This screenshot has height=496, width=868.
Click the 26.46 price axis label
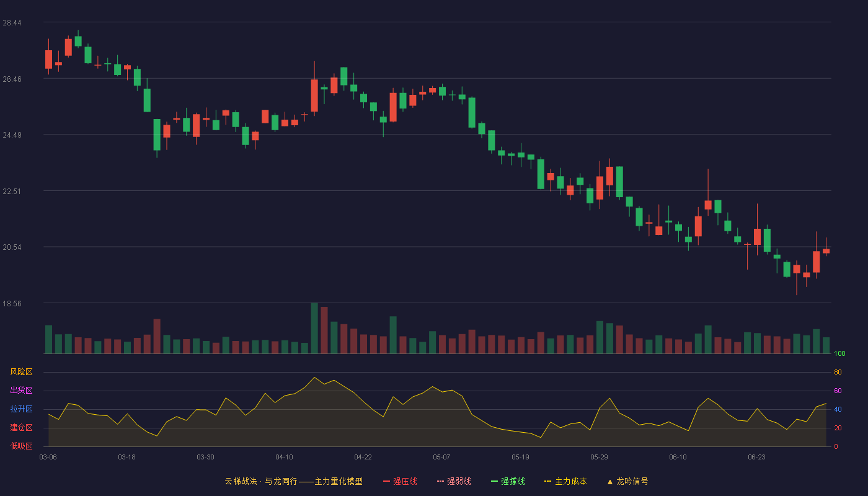coord(12,79)
